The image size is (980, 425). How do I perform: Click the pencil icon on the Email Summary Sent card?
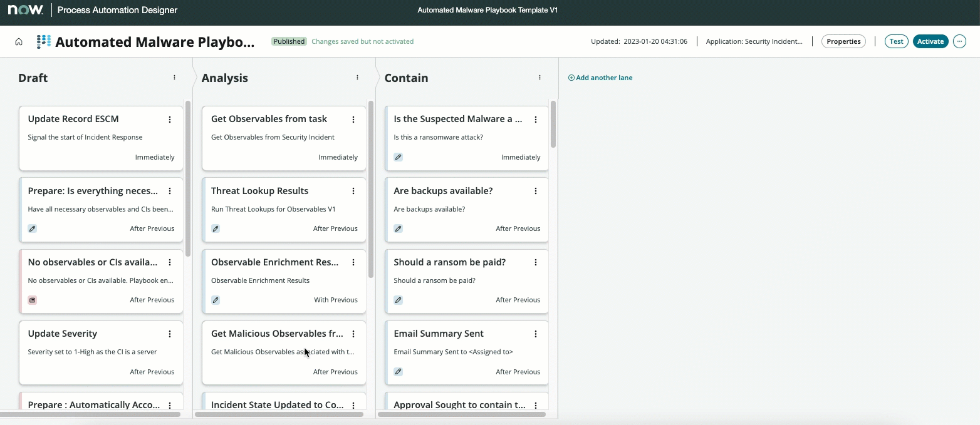398,372
